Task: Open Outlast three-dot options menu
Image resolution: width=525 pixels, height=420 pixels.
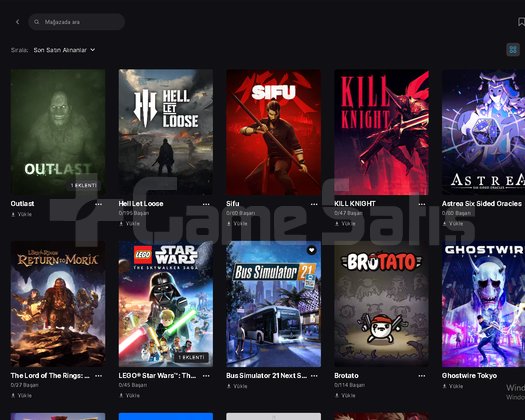Action: tap(98, 204)
